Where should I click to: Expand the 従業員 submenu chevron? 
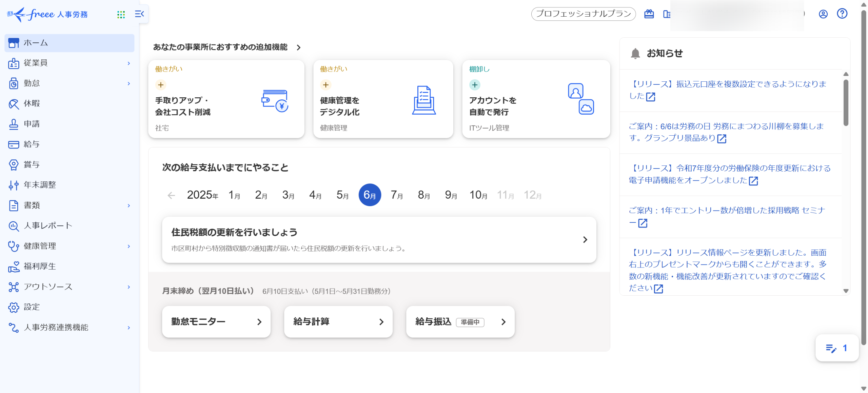tap(129, 63)
